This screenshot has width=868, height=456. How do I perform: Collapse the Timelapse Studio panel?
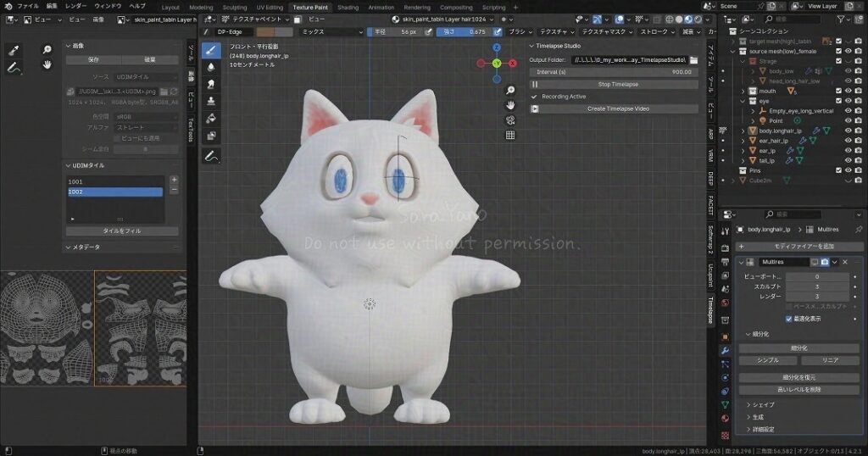[x=532, y=46]
